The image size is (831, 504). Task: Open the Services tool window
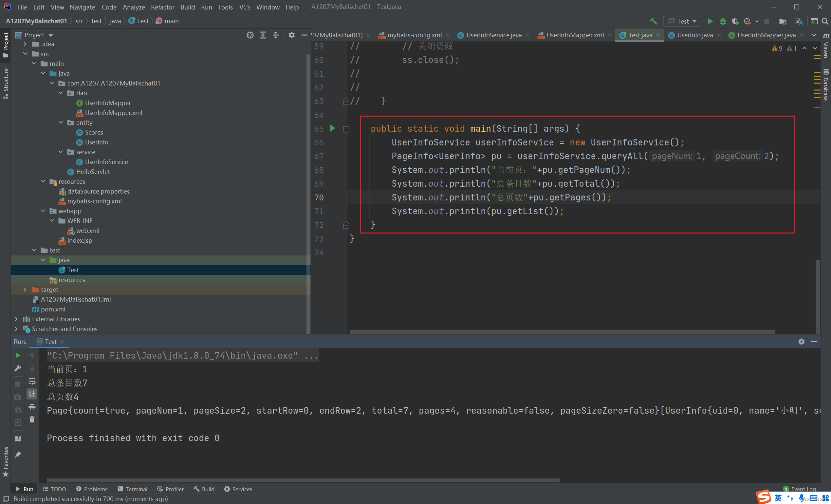coord(238,489)
